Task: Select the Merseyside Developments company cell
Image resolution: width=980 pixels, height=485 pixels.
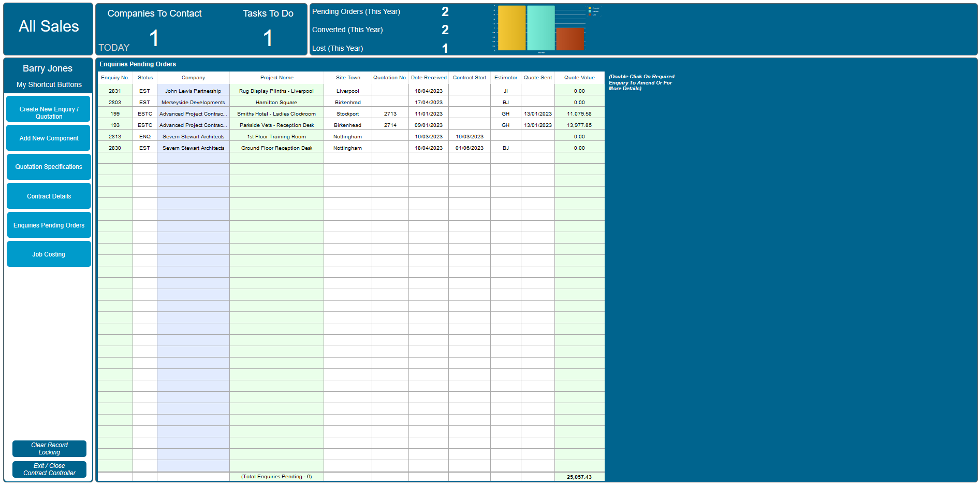Action: tap(193, 103)
